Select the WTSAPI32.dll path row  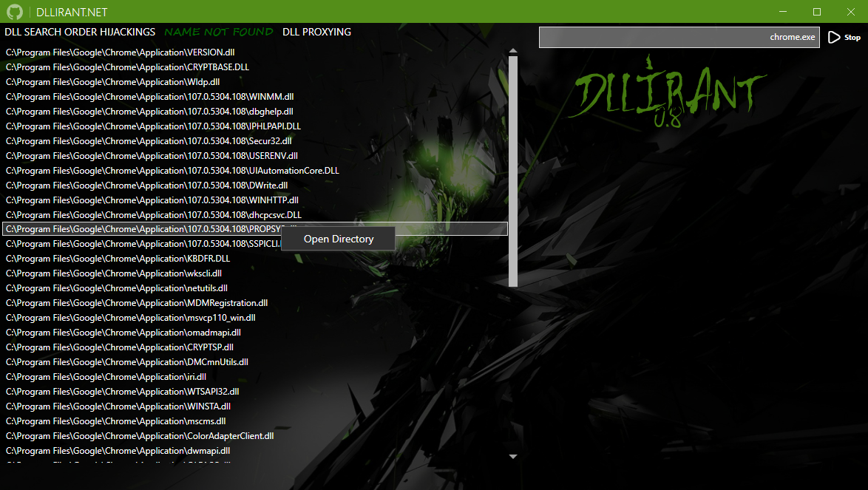click(x=255, y=392)
